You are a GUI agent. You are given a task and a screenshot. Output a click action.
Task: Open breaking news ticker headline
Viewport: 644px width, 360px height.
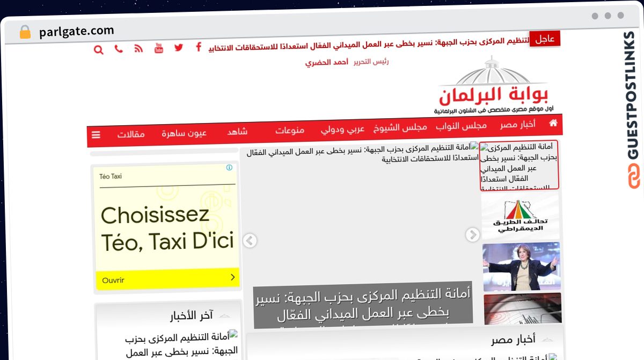pyautogui.click(x=369, y=45)
